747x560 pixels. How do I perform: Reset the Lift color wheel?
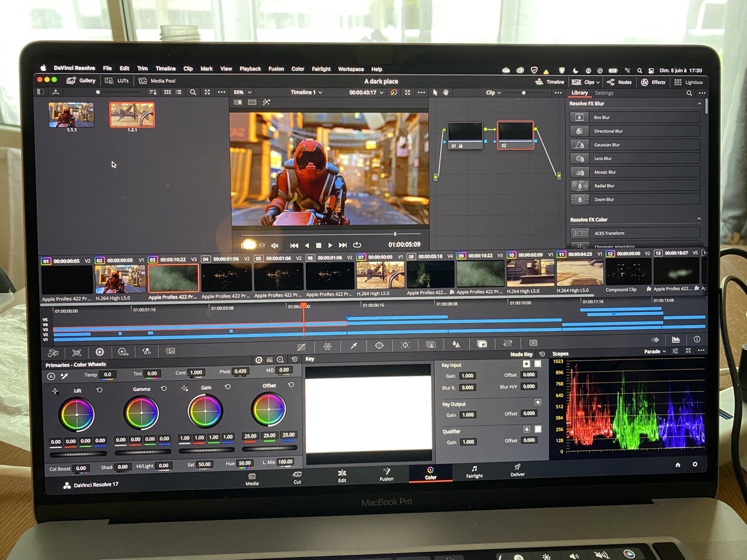(99, 390)
